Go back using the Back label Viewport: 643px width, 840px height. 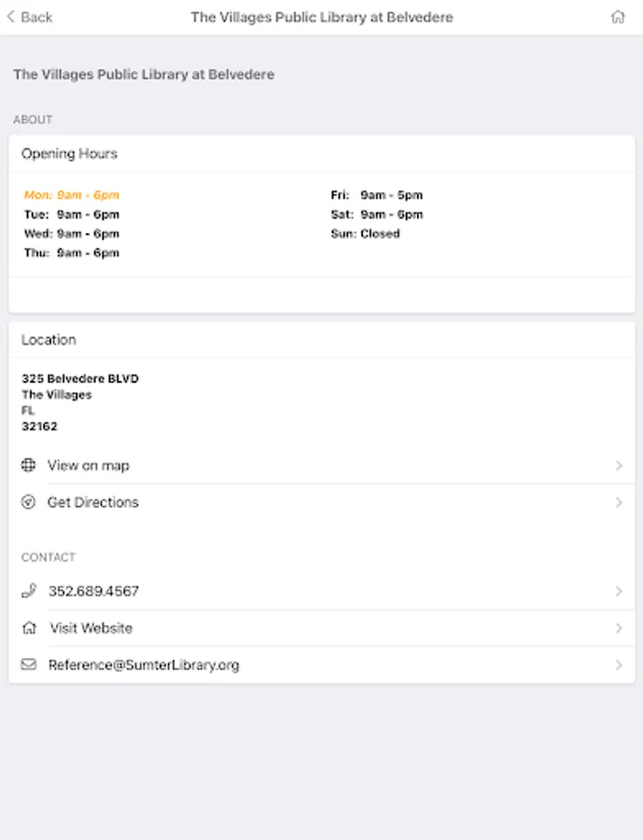tap(36, 17)
